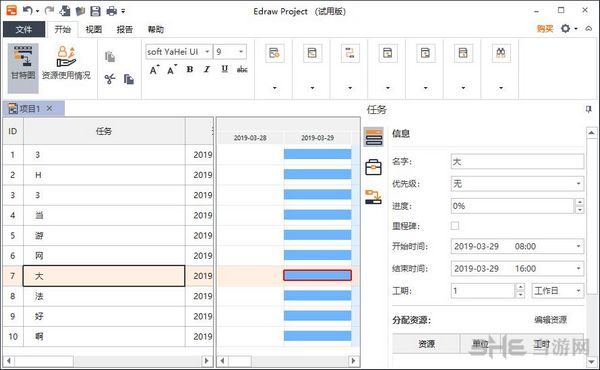Click the Paste clipboard icon above the scissors
This screenshot has height=370, width=600.
[x=110, y=57]
